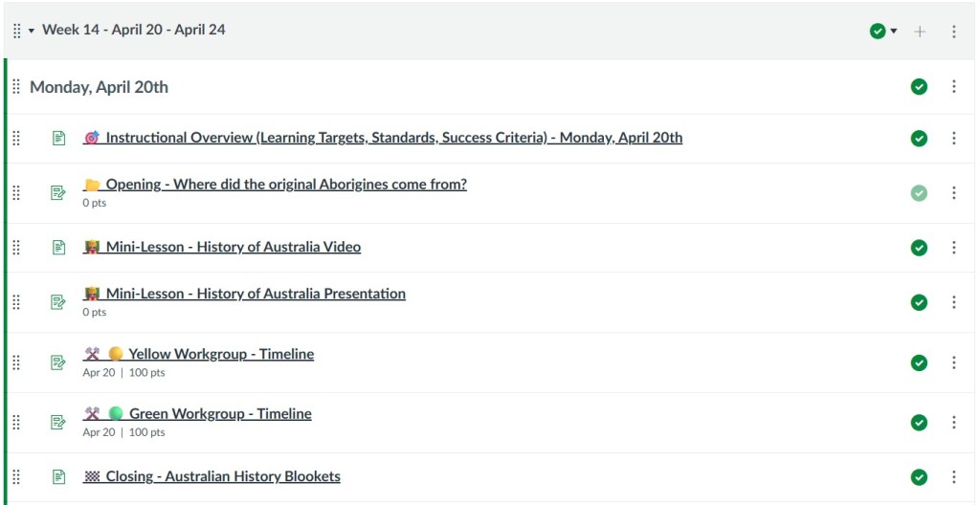Click the assignment icon beside Green Workgroup

(x=59, y=422)
